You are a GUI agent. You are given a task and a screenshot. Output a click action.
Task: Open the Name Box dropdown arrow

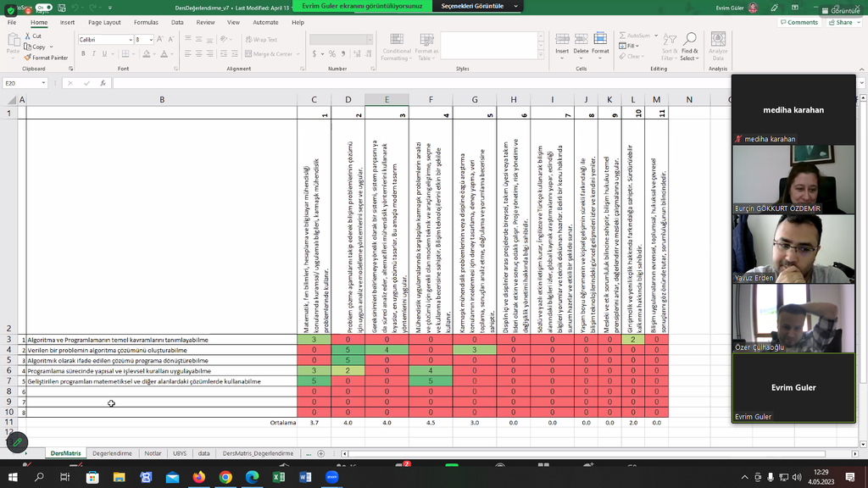click(43, 83)
